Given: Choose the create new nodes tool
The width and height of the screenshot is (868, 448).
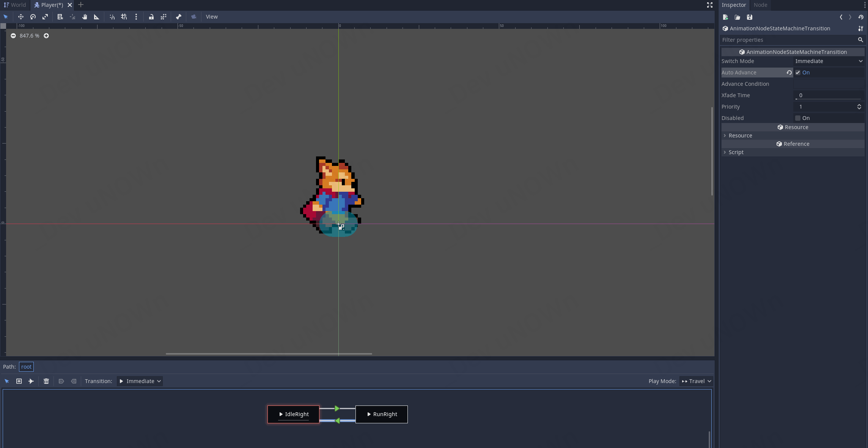Looking at the screenshot, I should click(19, 381).
